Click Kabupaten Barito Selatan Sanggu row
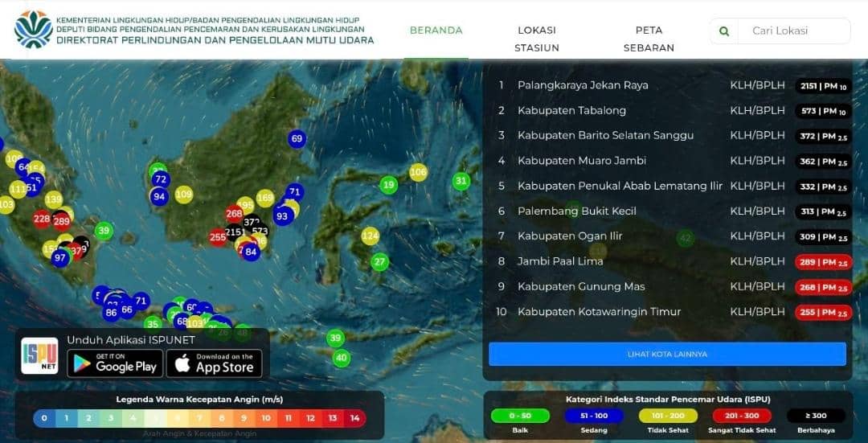 pyautogui.click(x=674, y=136)
